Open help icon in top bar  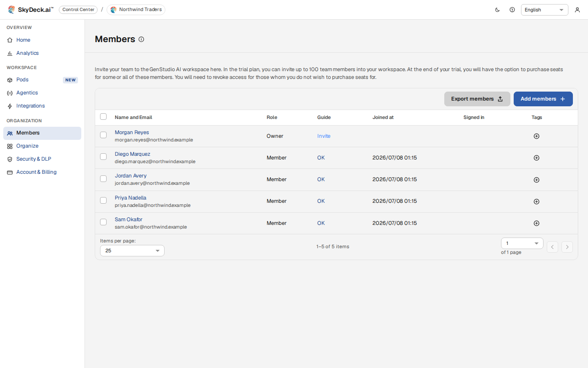(512, 10)
